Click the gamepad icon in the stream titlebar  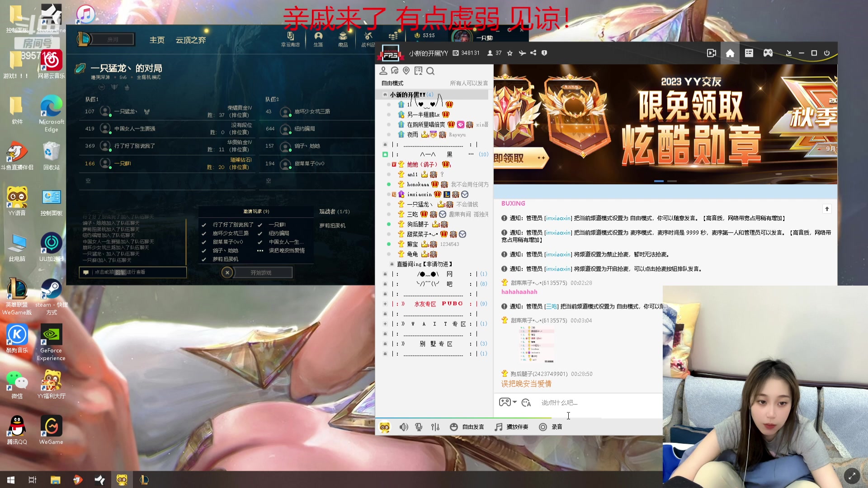(x=769, y=53)
